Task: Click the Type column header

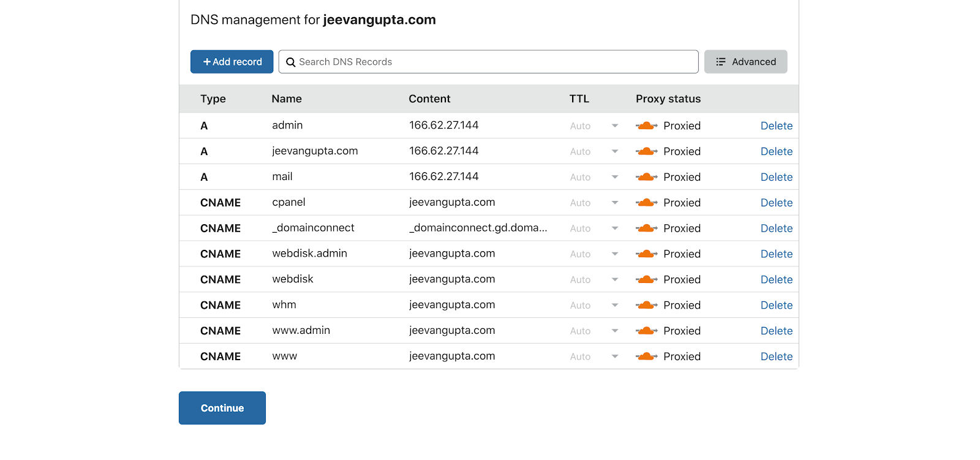Action: (213, 99)
